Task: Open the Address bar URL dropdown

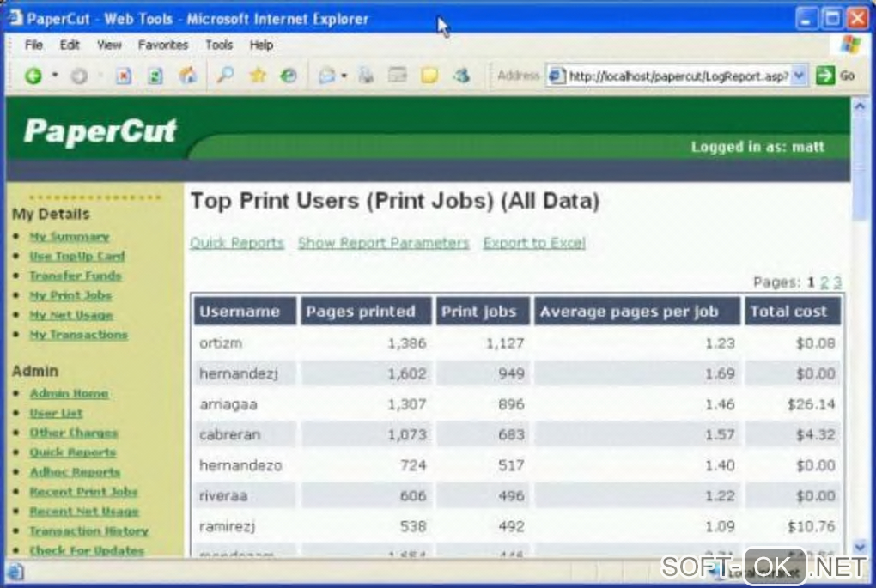Action: (x=800, y=76)
